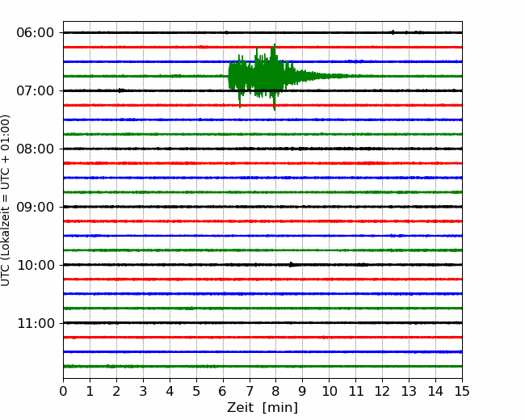Viewport: 525px width, 420px height.
Task: Select the x-axis tick label 11
Action: (356, 391)
